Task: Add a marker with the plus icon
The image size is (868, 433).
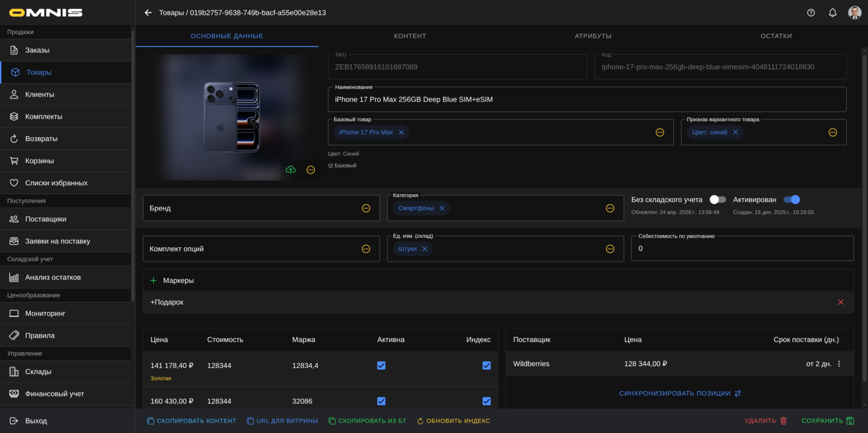Action: point(153,281)
